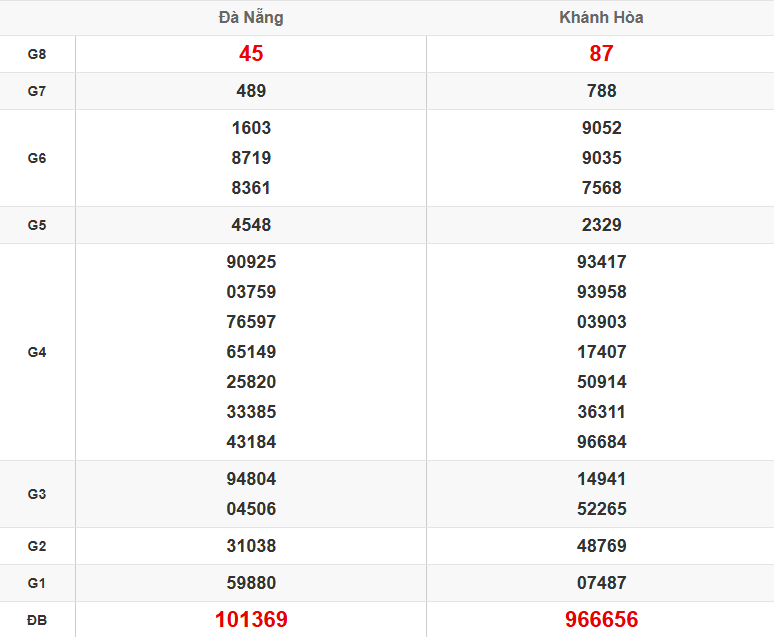Select the G6 row label
This screenshot has height=637, width=774.
tap(37, 158)
